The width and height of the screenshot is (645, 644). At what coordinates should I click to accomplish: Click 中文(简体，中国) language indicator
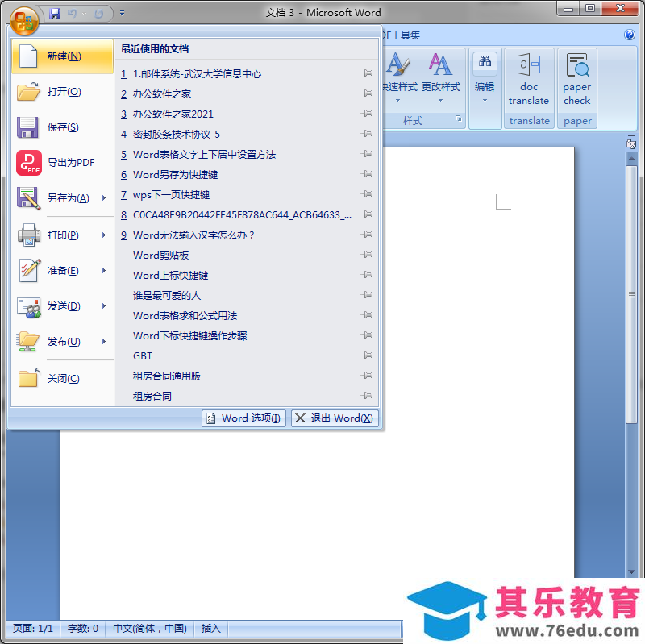point(150,629)
